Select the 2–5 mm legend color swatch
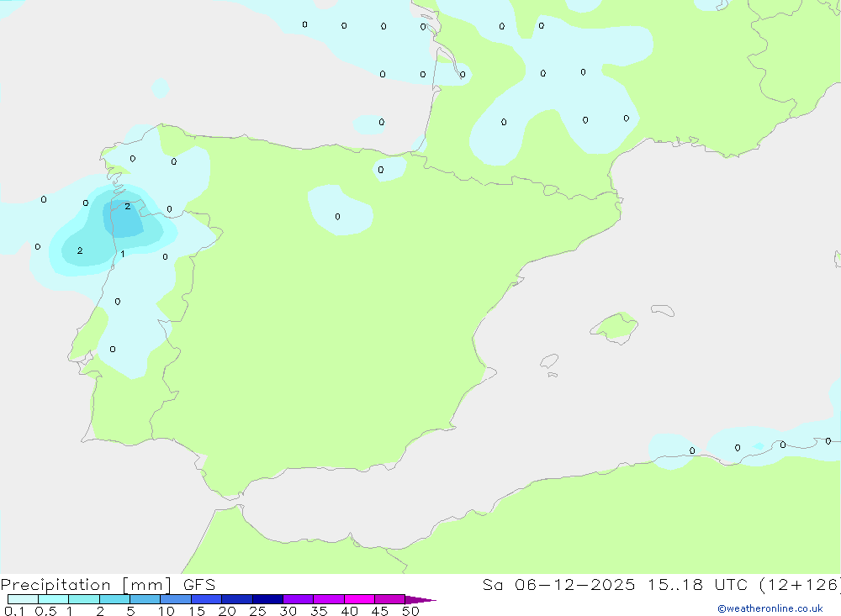Screen dimensions: 841x616 (114, 599)
